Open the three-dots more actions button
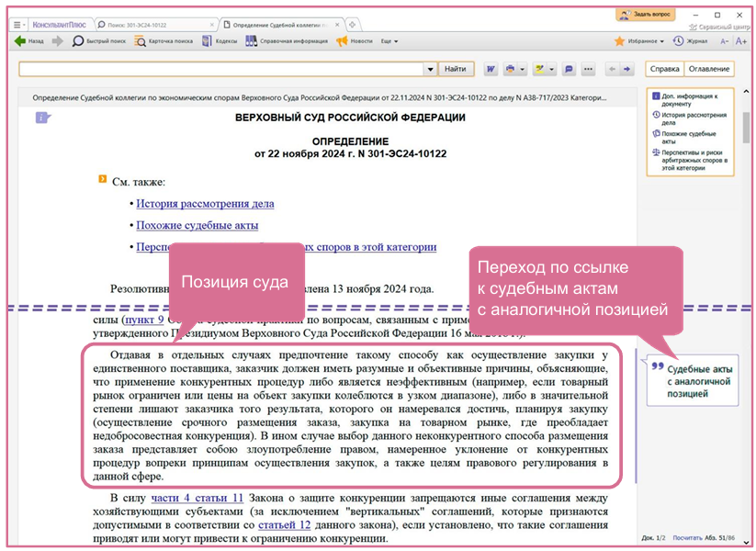Viewport: 756px width, 551px height. [588, 69]
